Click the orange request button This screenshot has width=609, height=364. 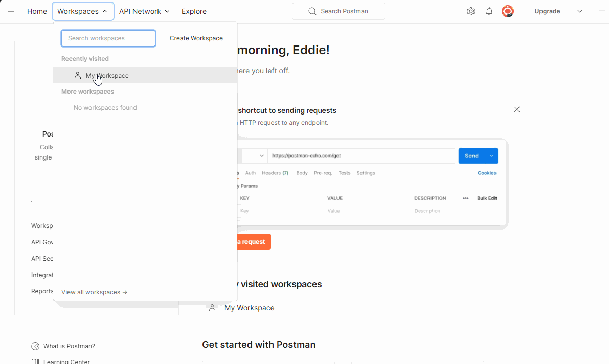click(253, 242)
